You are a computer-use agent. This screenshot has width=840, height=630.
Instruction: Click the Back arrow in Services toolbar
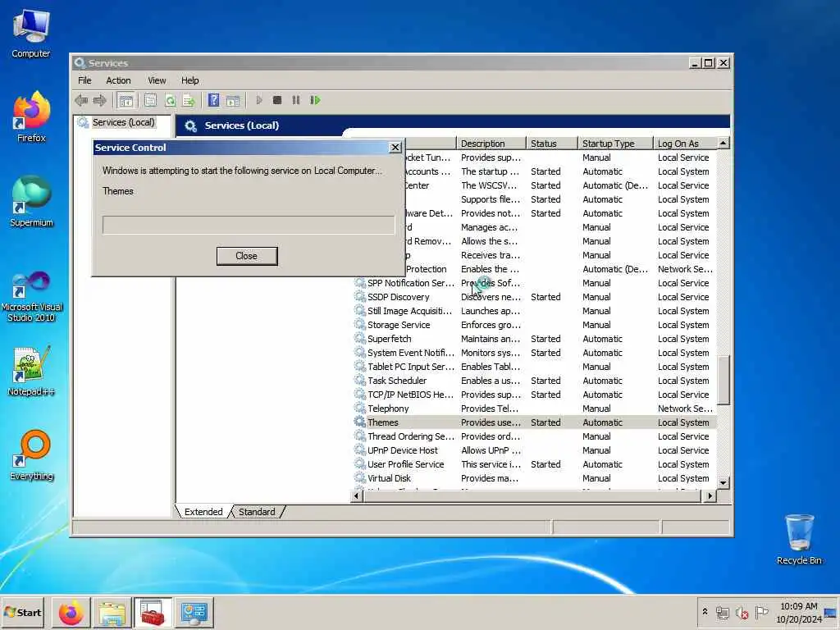coord(81,100)
